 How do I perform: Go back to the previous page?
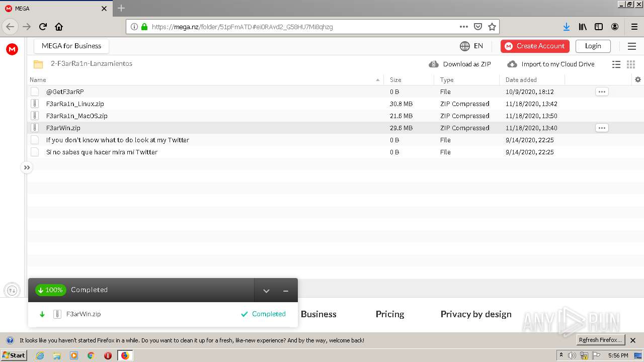[10, 27]
